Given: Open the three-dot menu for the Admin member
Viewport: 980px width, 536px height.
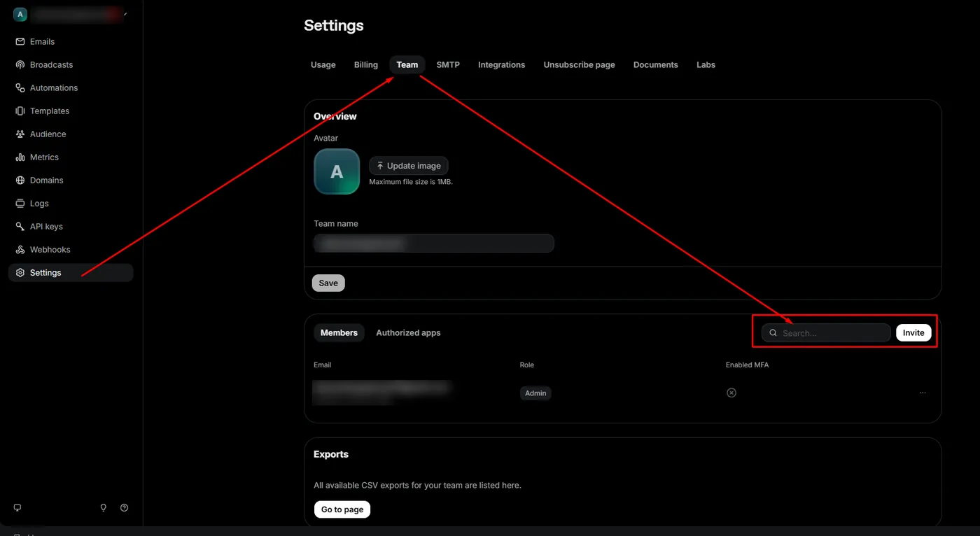Looking at the screenshot, I should coord(923,393).
